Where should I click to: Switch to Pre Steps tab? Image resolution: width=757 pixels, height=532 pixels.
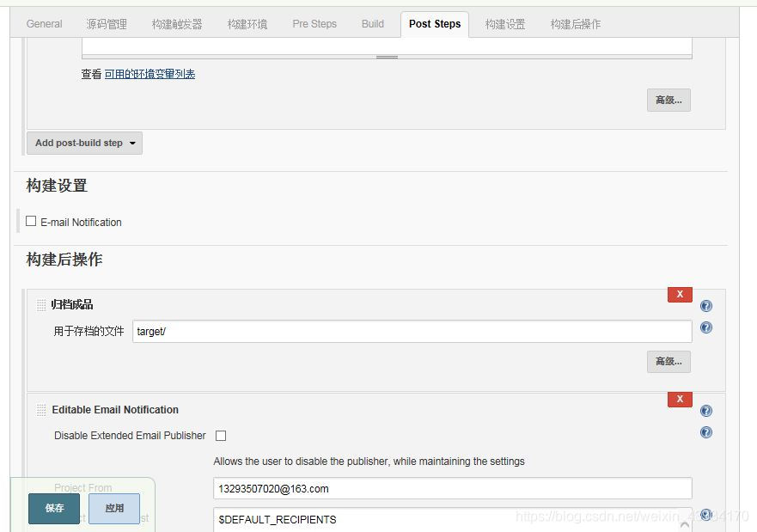click(x=314, y=24)
